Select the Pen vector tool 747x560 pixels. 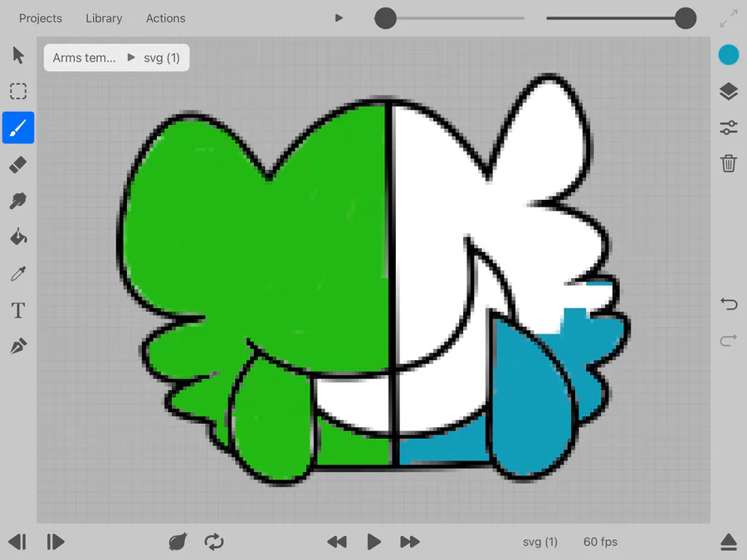pos(18,346)
